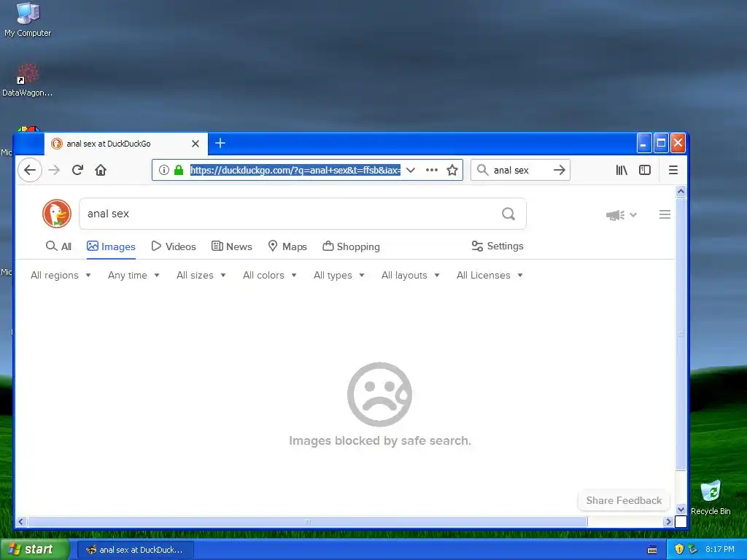This screenshot has height=560, width=747.
Task: Open the DataWagon desktop shortcut
Action: (x=28, y=80)
